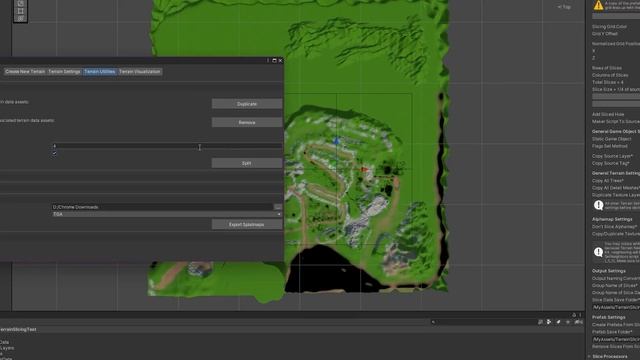Click the Total Slices = 4 text
This screenshot has width=640, height=360.
click(608, 82)
